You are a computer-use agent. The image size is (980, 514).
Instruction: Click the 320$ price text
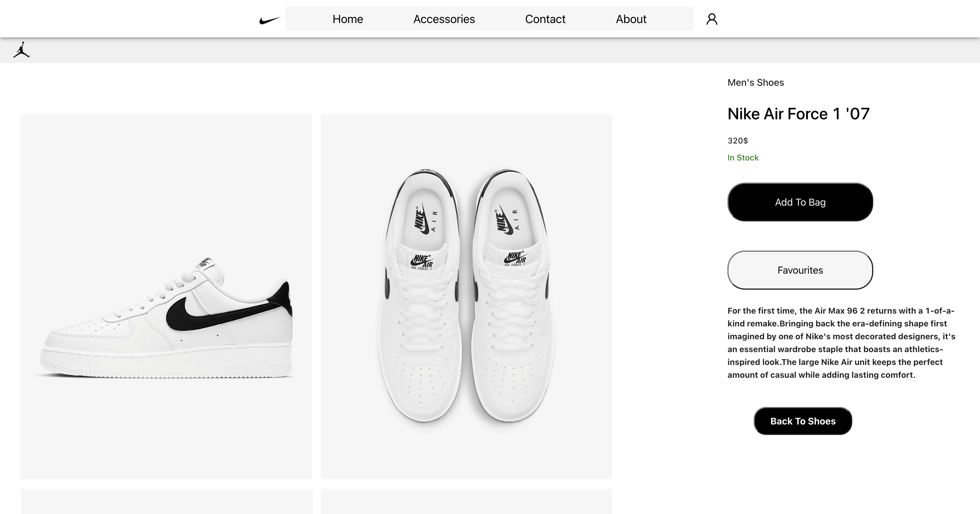(738, 141)
